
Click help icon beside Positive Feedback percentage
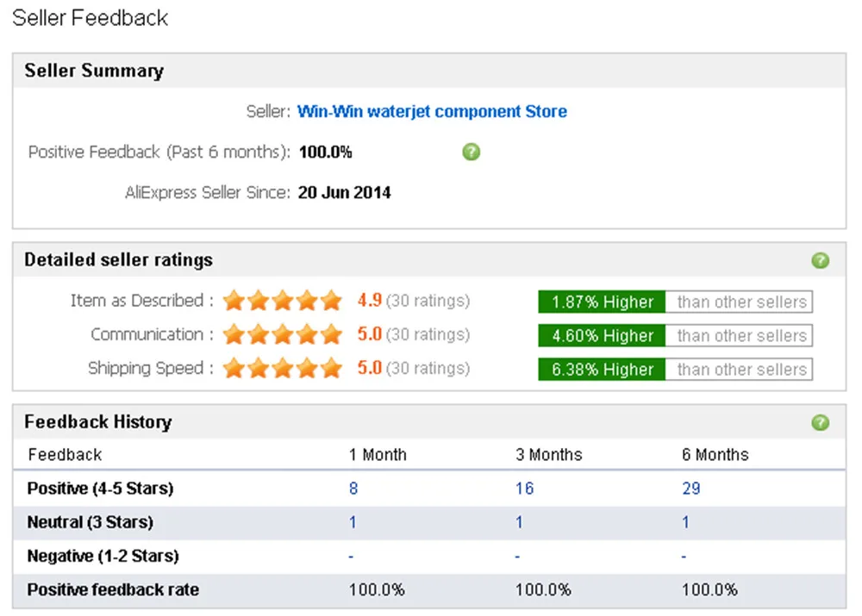point(471,152)
